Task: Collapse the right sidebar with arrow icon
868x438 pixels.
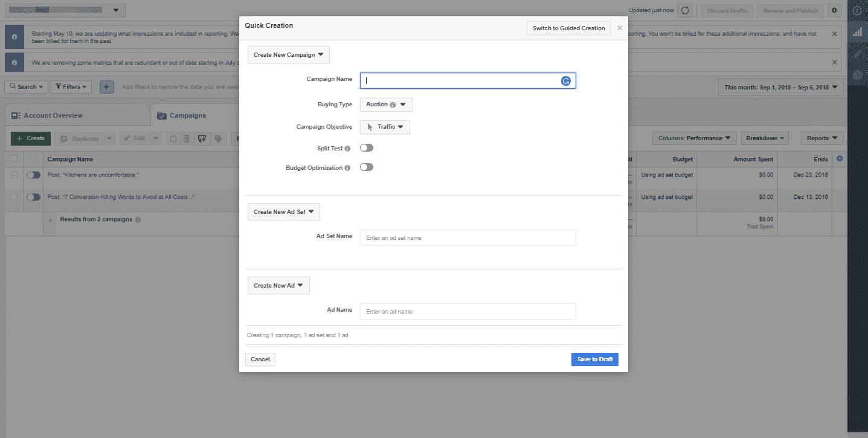Action: tap(857, 10)
